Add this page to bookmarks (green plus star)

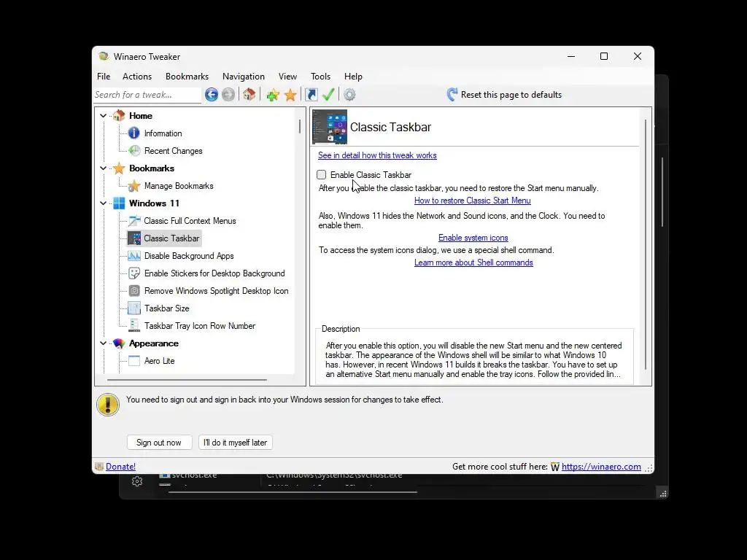pyautogui.click(x=273, y=95)
